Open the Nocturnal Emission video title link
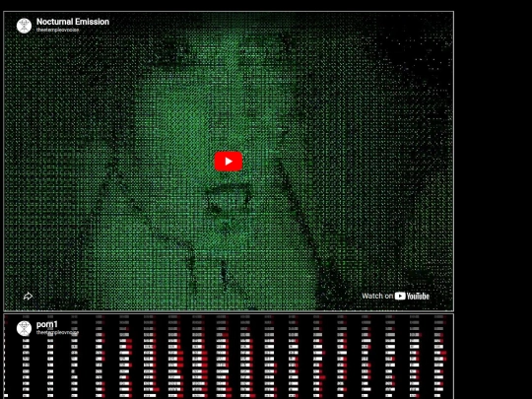The height and width of the screenshot is (399, 532). coord(73,22)
